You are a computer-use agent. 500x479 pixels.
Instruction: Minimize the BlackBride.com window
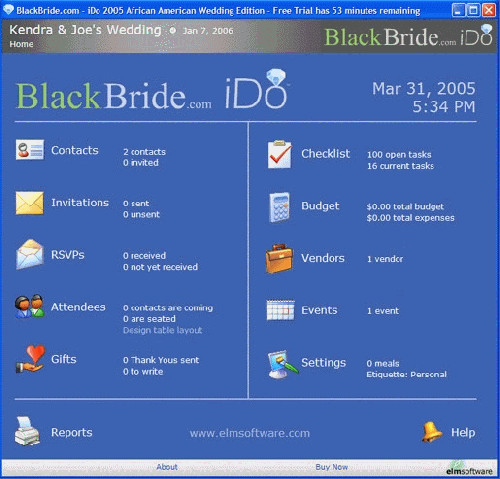pyautogui.click(x=458, y=10)
